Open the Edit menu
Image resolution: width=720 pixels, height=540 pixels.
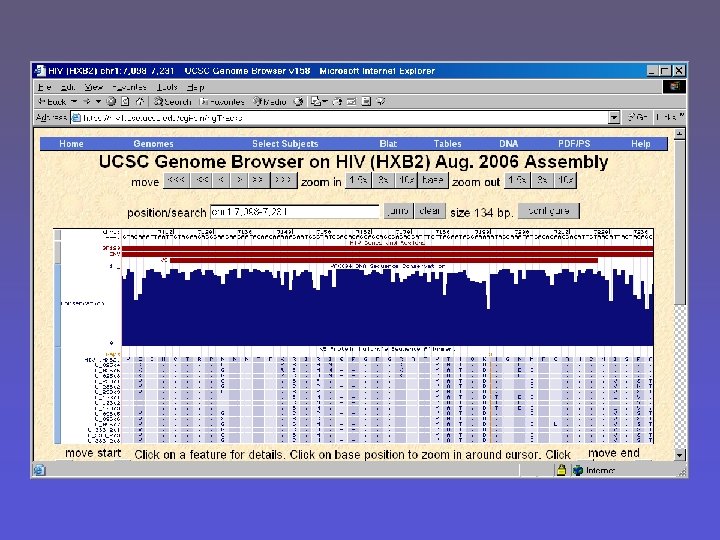click(68, 87)
